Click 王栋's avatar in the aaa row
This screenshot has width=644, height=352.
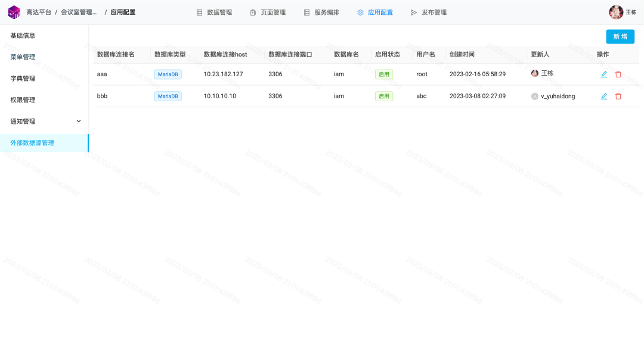535,73
